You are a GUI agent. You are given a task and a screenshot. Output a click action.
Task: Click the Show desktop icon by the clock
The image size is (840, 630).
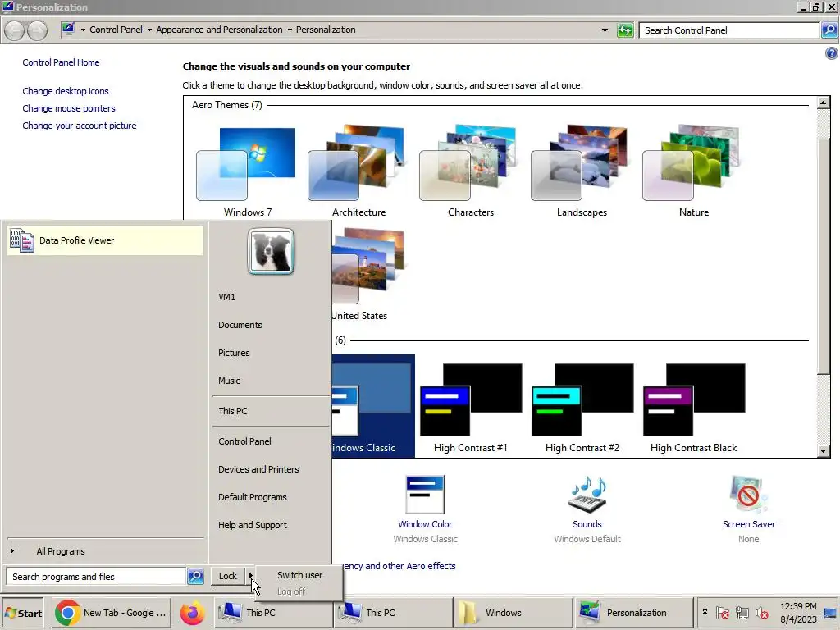(x=830, y=613)
